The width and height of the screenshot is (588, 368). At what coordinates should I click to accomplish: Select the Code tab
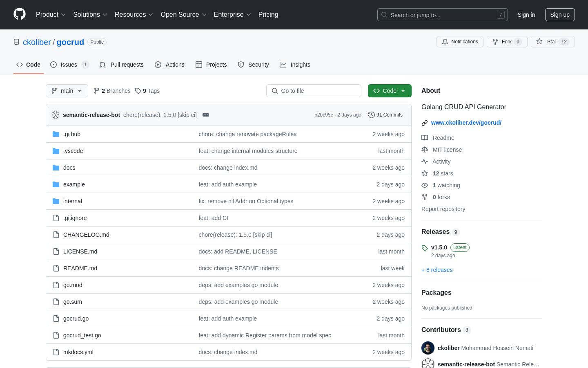point(29,65)
